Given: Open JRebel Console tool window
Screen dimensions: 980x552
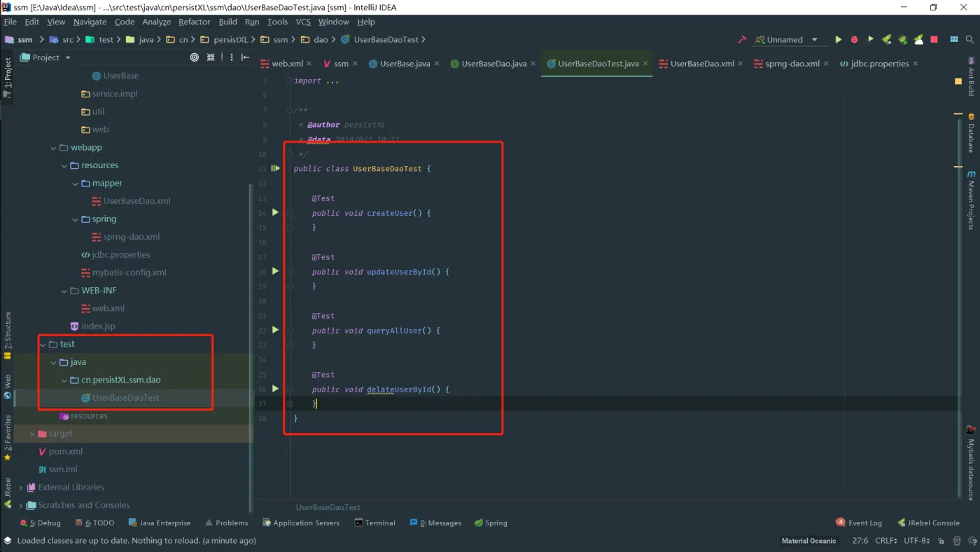Looking at the screenshot, I should point(927,523).
